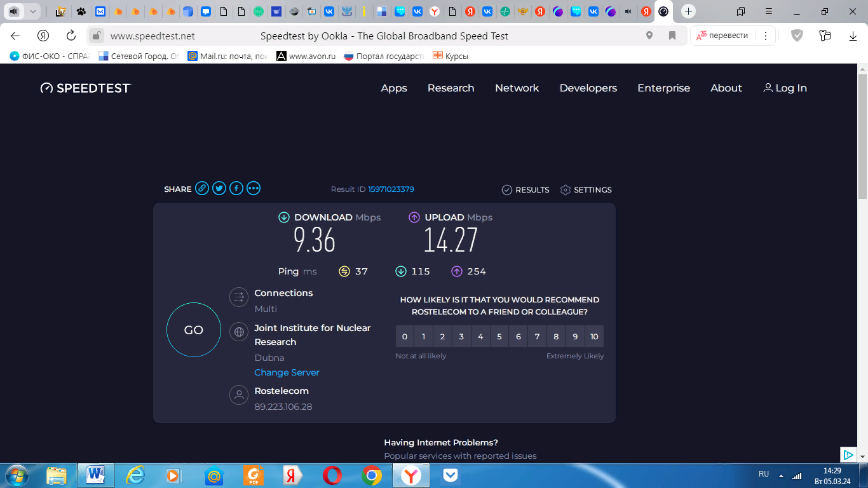This screenshot has height=488, width=868.
Task: Open the Apps menu item
Action: pyautogui.click(x=394, y=88)
